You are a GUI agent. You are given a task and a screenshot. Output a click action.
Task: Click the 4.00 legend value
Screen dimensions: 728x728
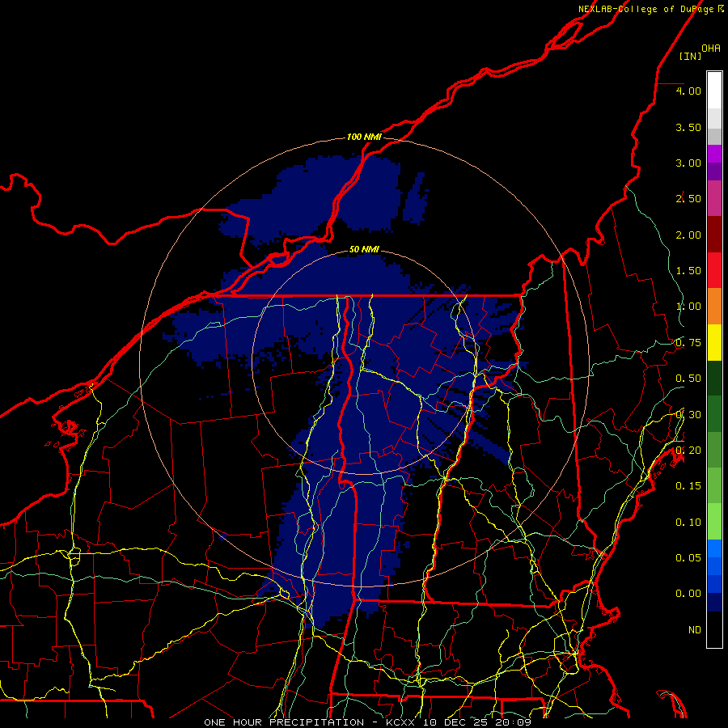688,91
